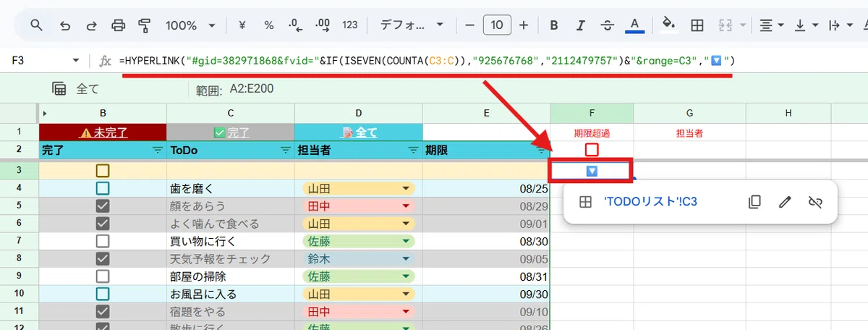The image size is (868, 330).
Task: Open filter menu for 担当者 column
Action: point(413,151)
